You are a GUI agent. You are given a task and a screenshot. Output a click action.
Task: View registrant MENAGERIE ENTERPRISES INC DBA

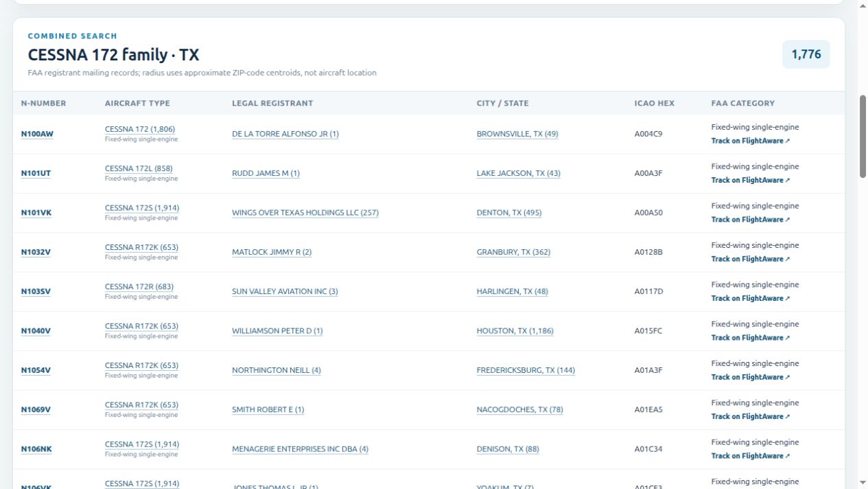click(x=300, y=449)
